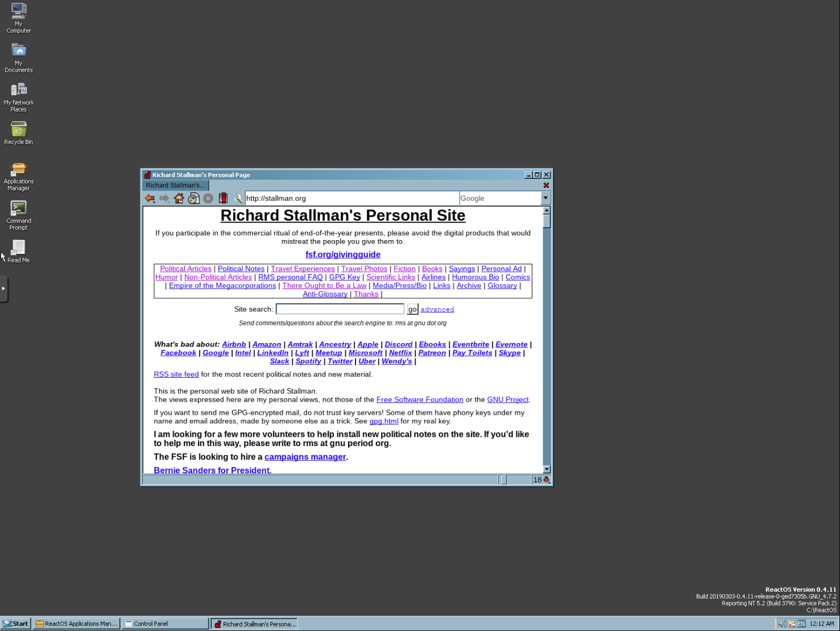Open the Amazon what's-bad link
Viewport: 840px width, 631px height.
[267, 344]
